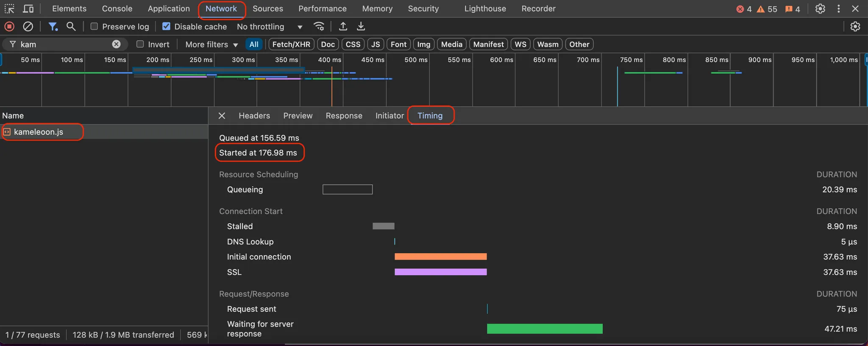
Task: Clear the kam filter text
Action: pyautogui.click(x=117, y=44)
